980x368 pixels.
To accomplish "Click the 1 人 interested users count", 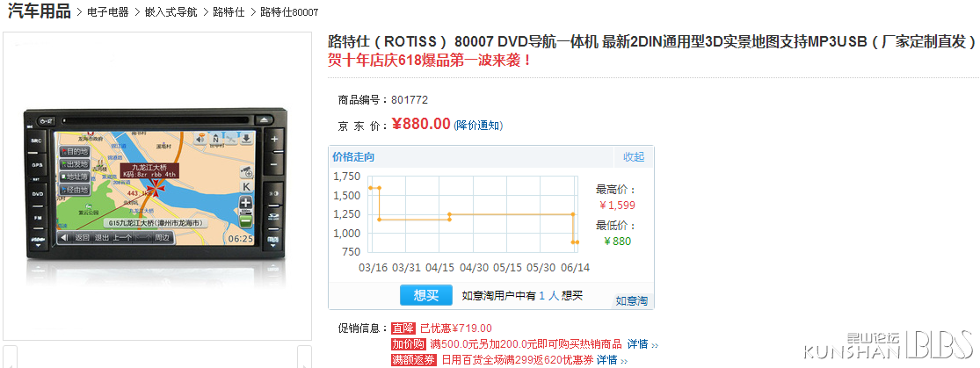I will (548, 295).
